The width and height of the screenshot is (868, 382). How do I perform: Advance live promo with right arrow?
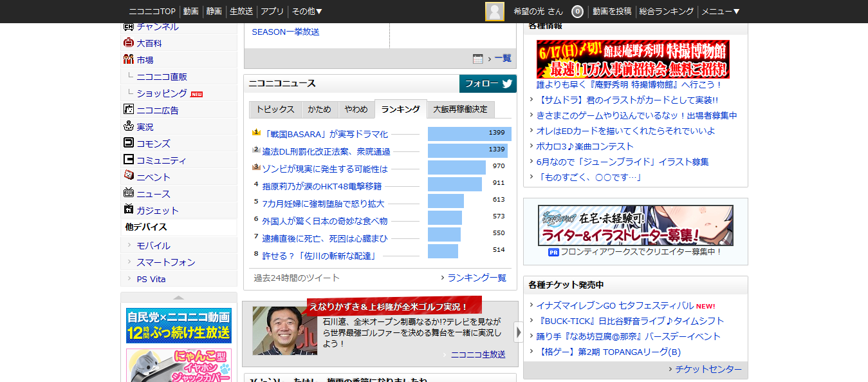click(519, 332)
